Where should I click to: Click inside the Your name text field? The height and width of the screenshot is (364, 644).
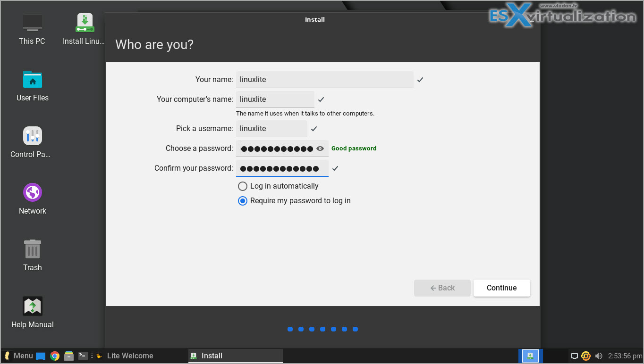pos(324,79)
